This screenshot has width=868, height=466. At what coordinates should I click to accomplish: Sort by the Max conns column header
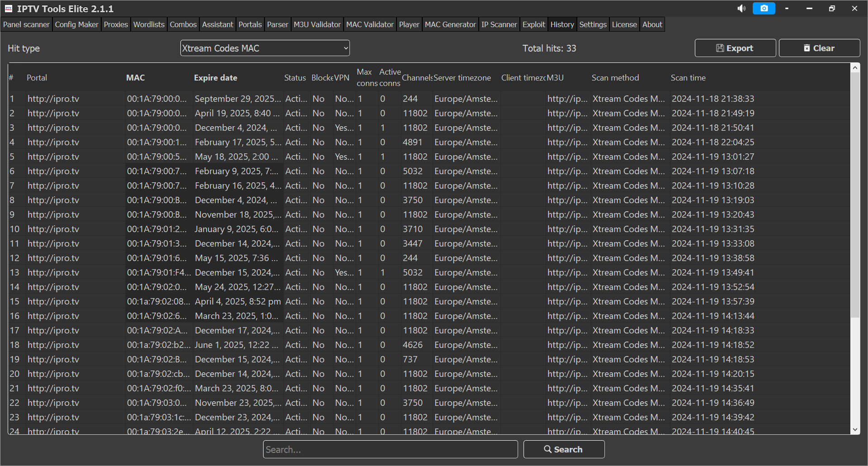pos(367,77)
